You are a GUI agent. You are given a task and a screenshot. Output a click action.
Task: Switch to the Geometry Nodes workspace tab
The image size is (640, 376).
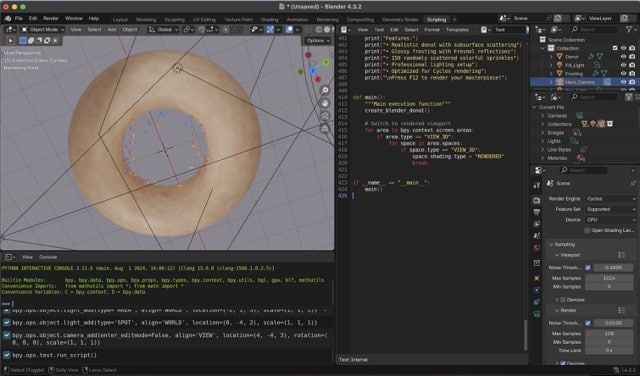click(400, 20)
